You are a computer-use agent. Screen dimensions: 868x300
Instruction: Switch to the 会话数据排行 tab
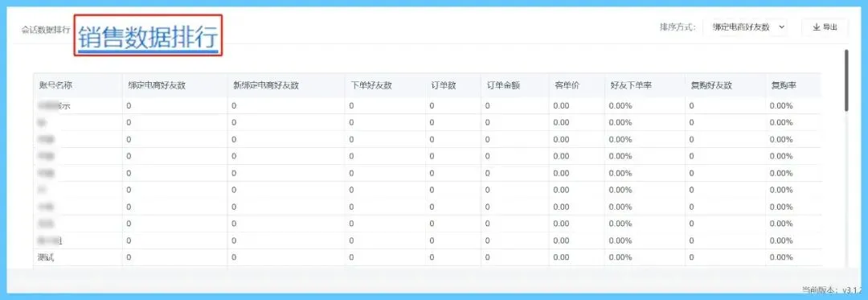(x=46, y=30)
